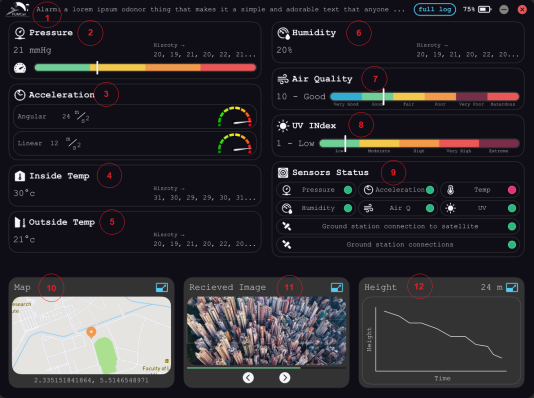The image size is (534, 398).
Task: Click the UV status indicator dot
Action: pos(512,208)
